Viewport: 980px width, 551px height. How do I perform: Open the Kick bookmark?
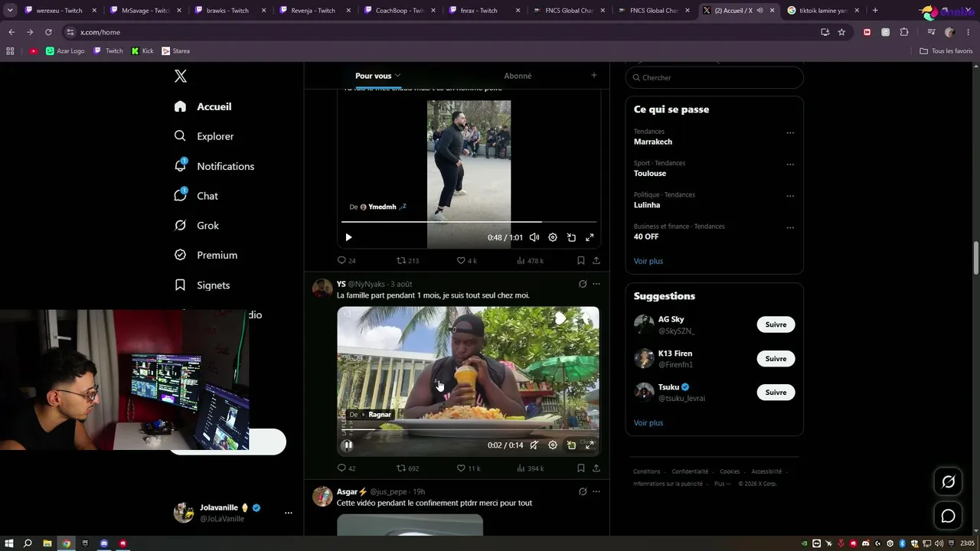pos(142,51)
